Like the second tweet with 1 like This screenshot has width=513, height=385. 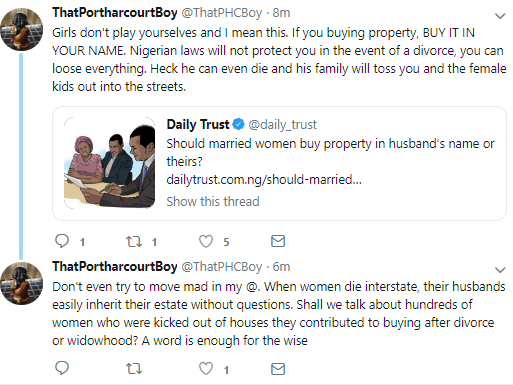coord(206,369)
